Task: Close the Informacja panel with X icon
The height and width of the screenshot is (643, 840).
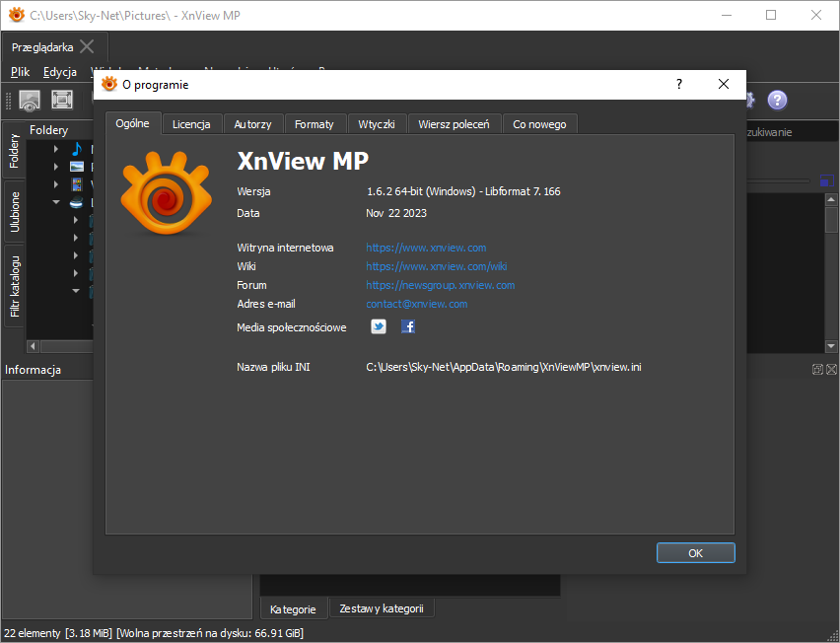Action: pyautogui.click(x=831, y=369)
